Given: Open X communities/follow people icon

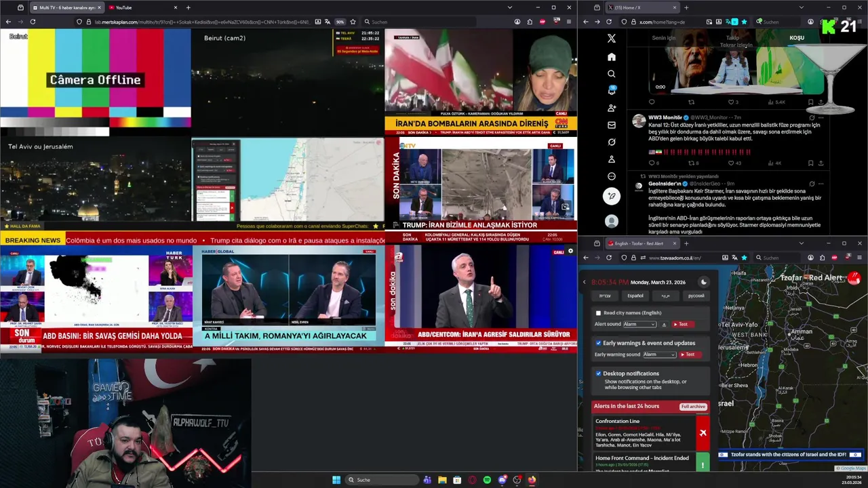Looking at the screenshot, I should pos(611,108).
